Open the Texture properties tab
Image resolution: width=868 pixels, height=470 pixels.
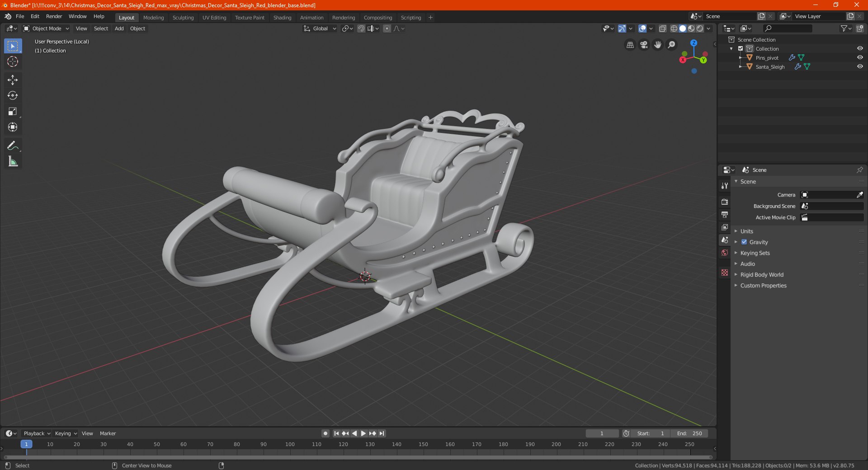(725, 273)
